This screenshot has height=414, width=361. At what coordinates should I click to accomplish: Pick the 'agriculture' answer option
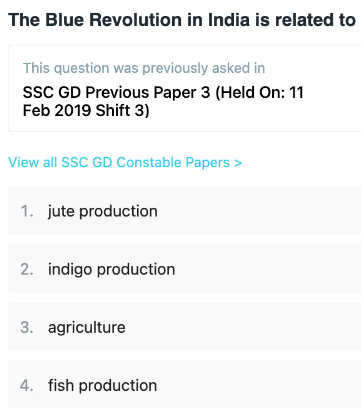click(184, 327)
